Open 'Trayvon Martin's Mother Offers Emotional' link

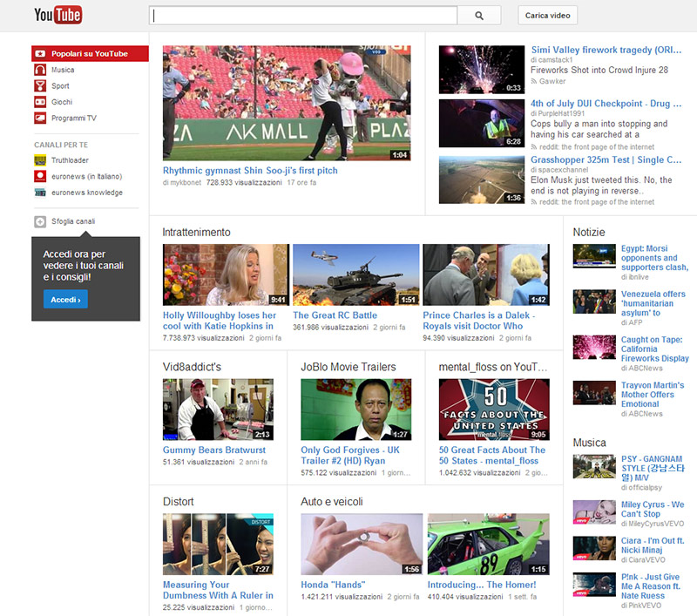(652, 394)
